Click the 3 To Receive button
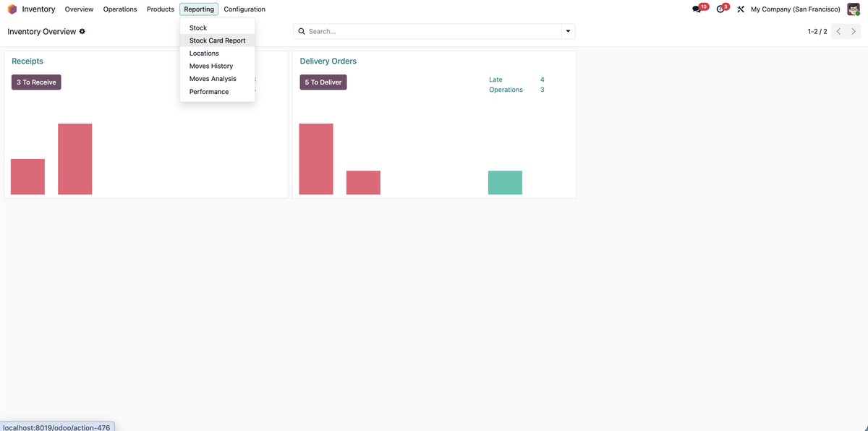Screen dimensions: 868x431 point(35,82)
